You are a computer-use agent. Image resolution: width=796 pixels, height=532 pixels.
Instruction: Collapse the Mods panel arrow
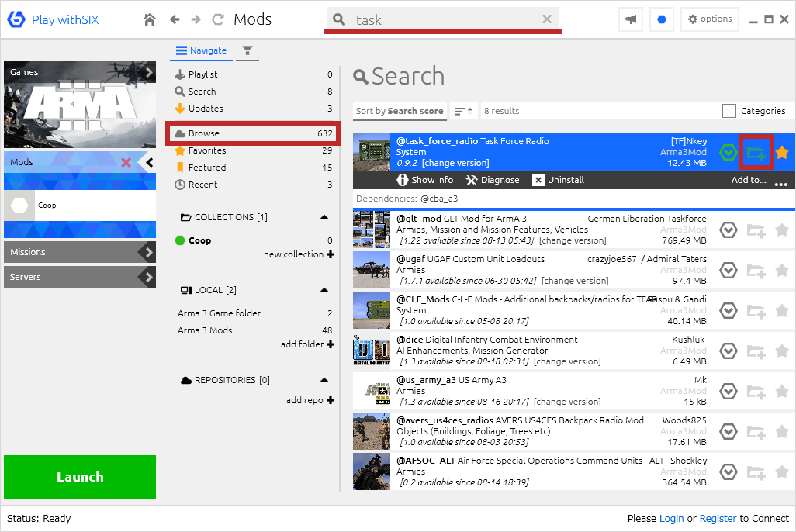pos(149,162)
